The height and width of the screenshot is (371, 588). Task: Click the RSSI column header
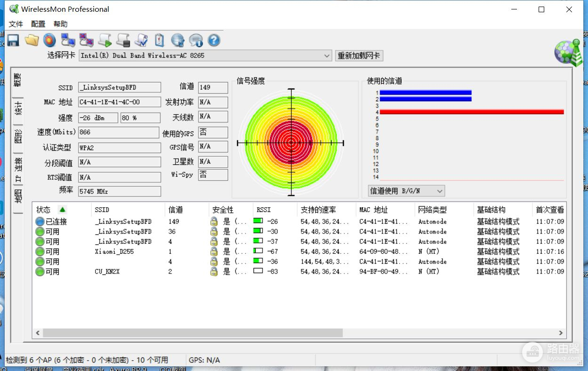point(263,210)
